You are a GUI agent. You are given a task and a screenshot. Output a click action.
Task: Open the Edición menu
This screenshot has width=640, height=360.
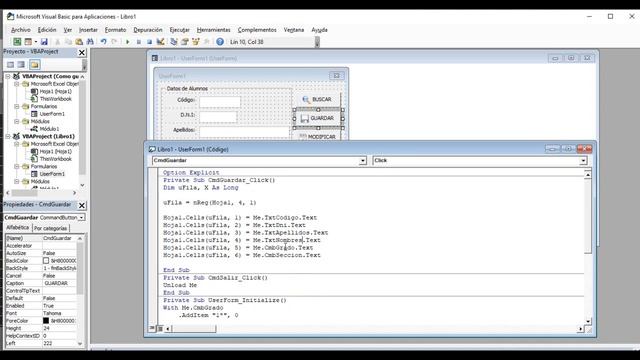coord(47,30)
